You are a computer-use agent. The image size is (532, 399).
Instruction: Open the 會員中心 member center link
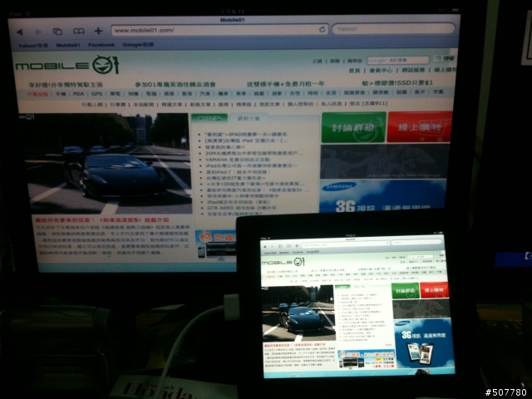click(381, 70)
